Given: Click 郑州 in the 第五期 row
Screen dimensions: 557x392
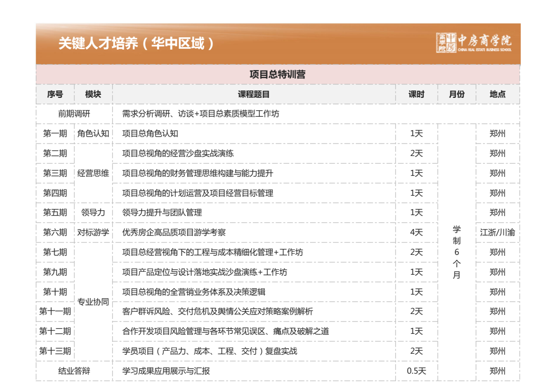Looking at the screenshot, I should pyautogui.click(x=497, y=212).
